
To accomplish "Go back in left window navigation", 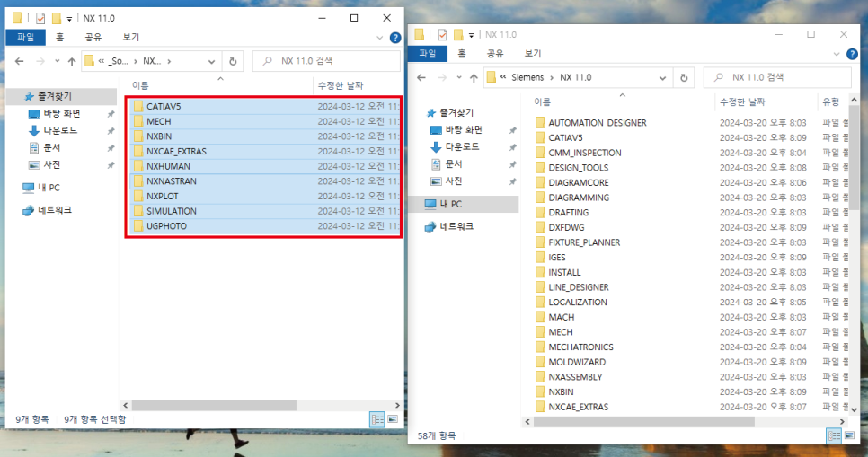I will point(20,61).
